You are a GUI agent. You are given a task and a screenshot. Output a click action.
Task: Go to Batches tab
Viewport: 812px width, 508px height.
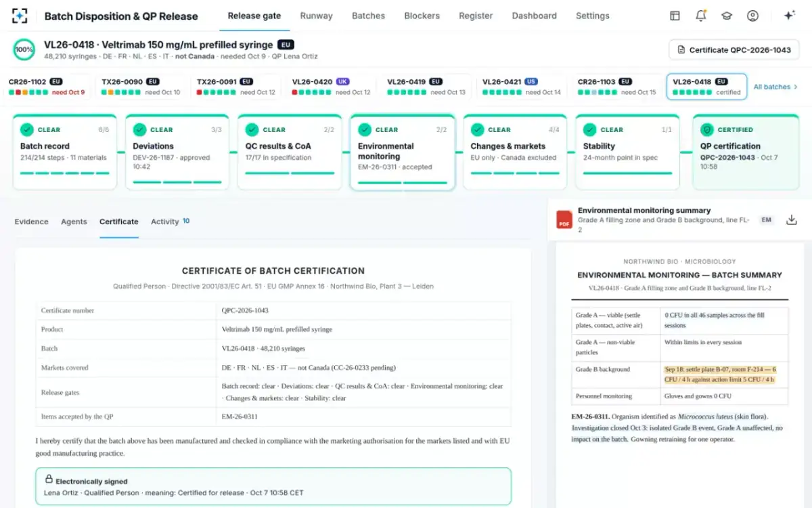pos(368,16)
